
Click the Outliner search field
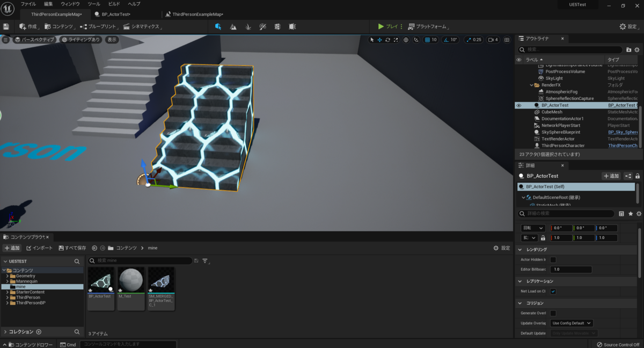[x=570, y=49]
